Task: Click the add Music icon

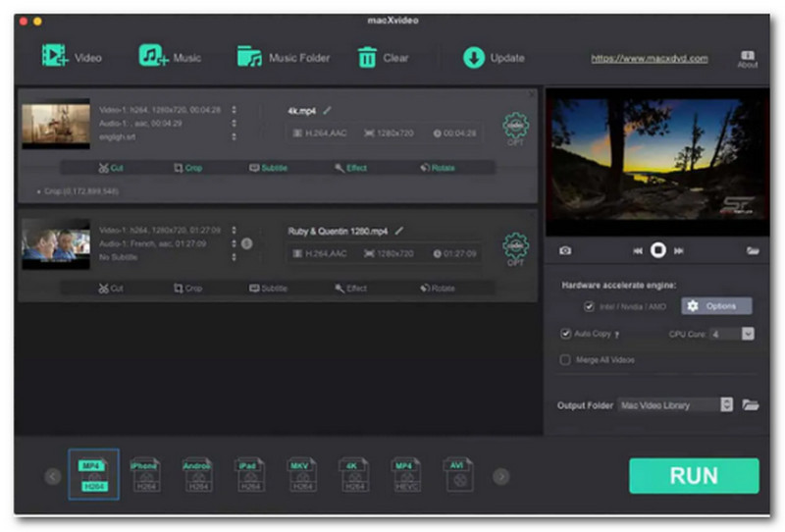Action: click(153, 57)
